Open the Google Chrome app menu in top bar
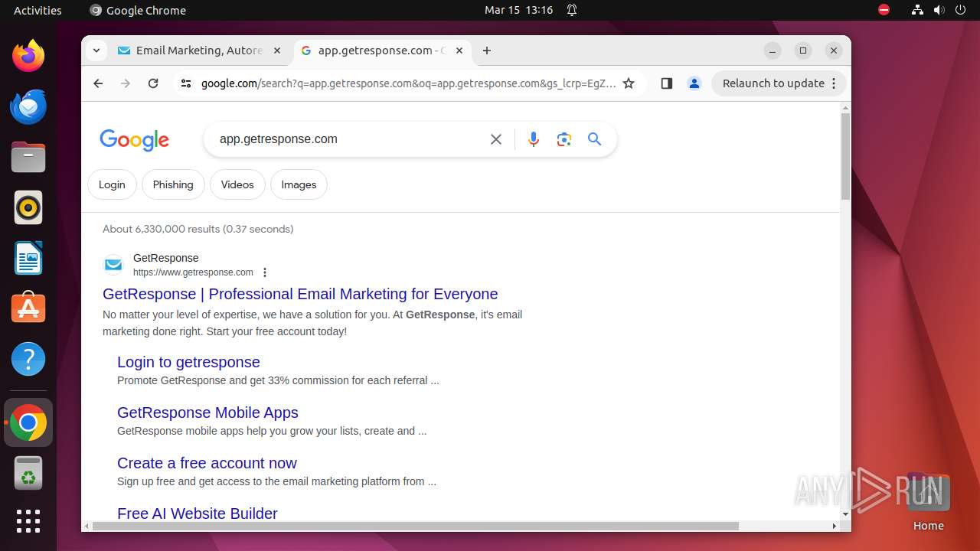 [138, 10]
